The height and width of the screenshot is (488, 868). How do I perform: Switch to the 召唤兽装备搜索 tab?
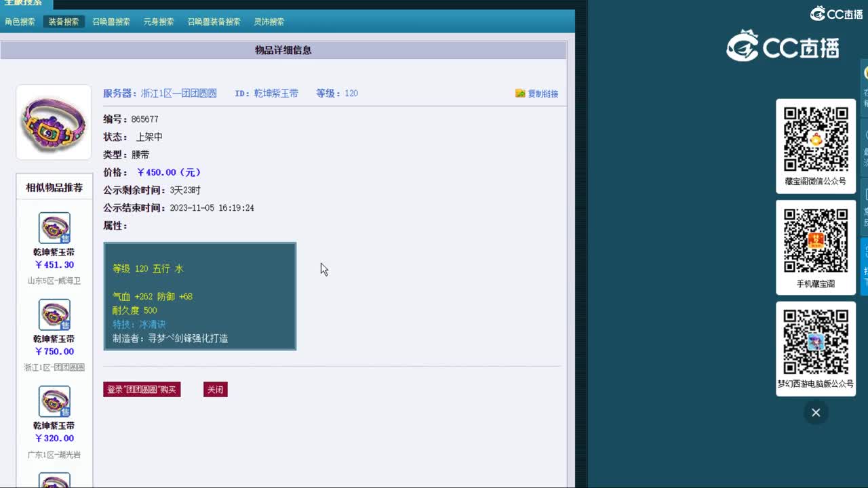point(214,22)
